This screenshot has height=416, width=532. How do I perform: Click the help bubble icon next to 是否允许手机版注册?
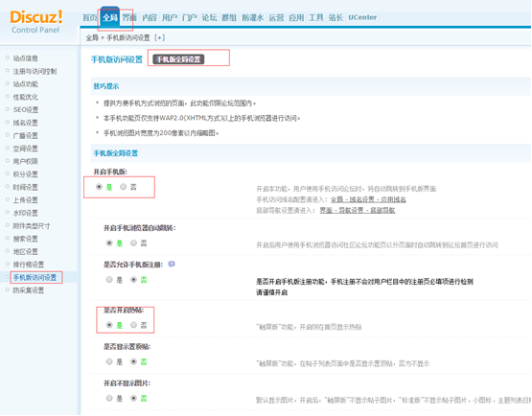(172, 264)
